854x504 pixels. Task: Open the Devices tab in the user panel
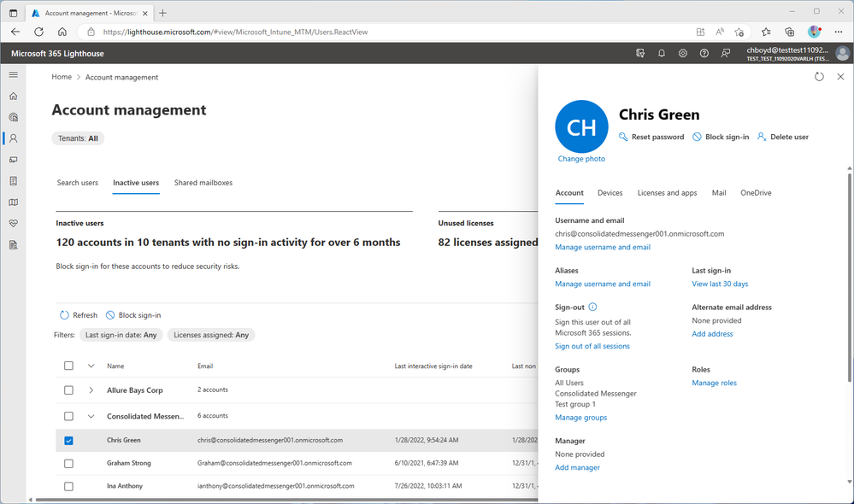coord(610,193)
